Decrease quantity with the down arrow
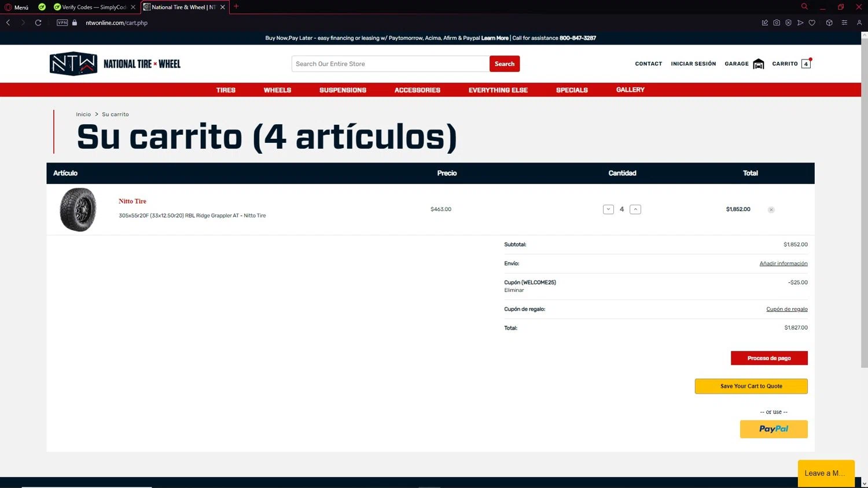This screenshot has height=488, width=868. pyautogui.click(x=608, y=209)
